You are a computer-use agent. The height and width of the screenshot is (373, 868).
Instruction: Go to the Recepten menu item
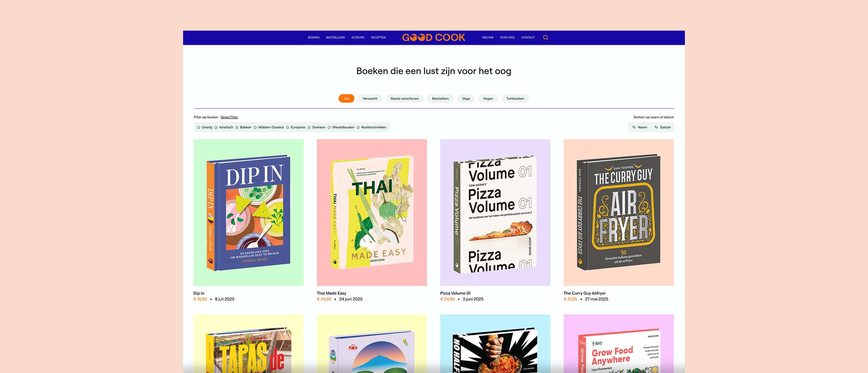(x=378, y=38)
